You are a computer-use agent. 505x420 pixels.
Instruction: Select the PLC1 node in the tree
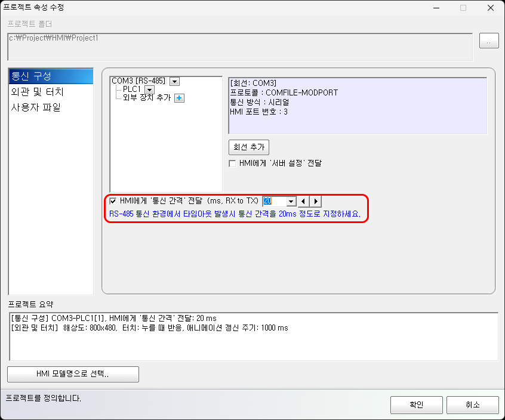(x=132, y=89)
